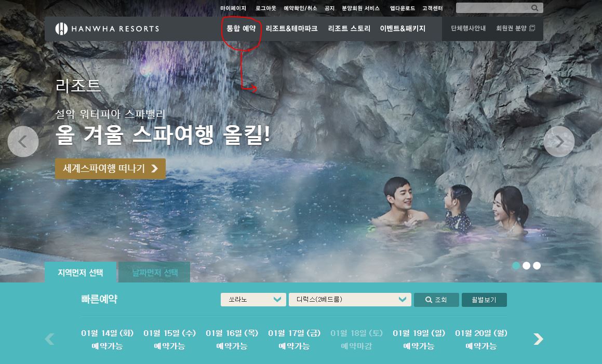Select third carousel indicator dot

point(537,266)
